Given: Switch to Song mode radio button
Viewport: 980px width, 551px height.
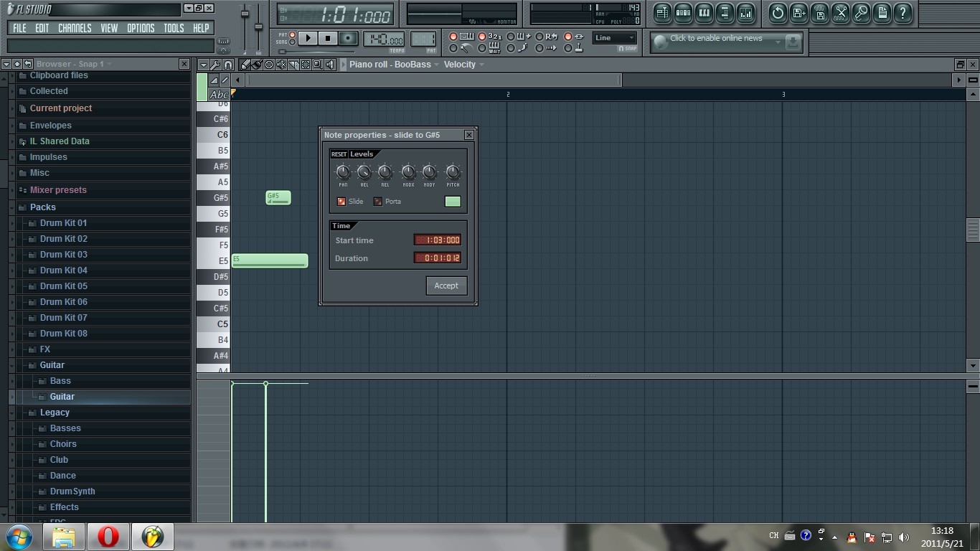Looking at the screenshot, I should [x=292, y=42].
